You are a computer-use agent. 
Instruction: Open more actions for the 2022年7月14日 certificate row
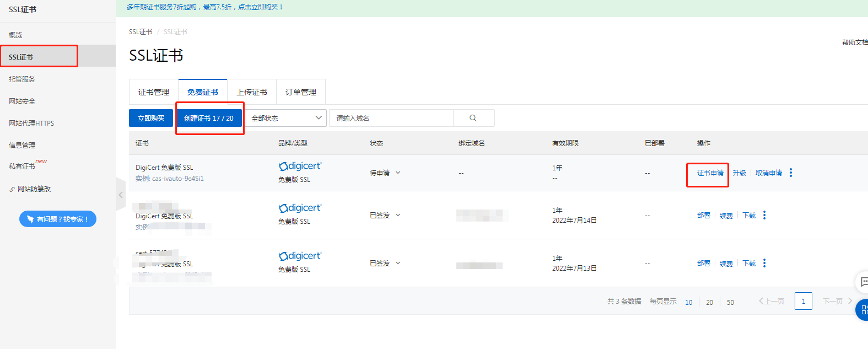tap(764, 215)
